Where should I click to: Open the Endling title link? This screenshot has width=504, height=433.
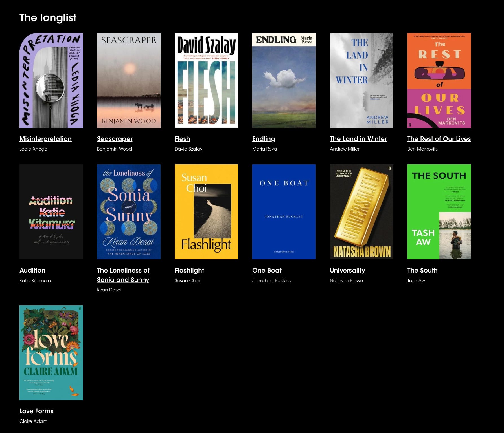pos(264,139)
